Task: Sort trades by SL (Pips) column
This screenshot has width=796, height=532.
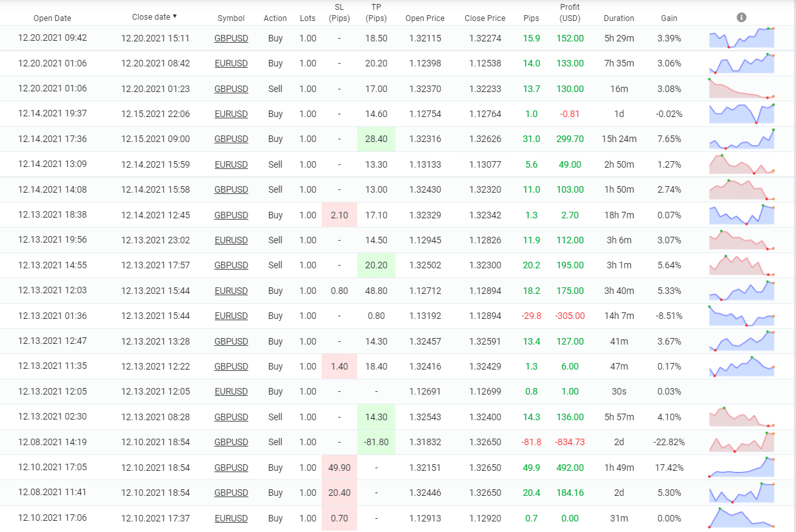Action: (x=339, y=14)
